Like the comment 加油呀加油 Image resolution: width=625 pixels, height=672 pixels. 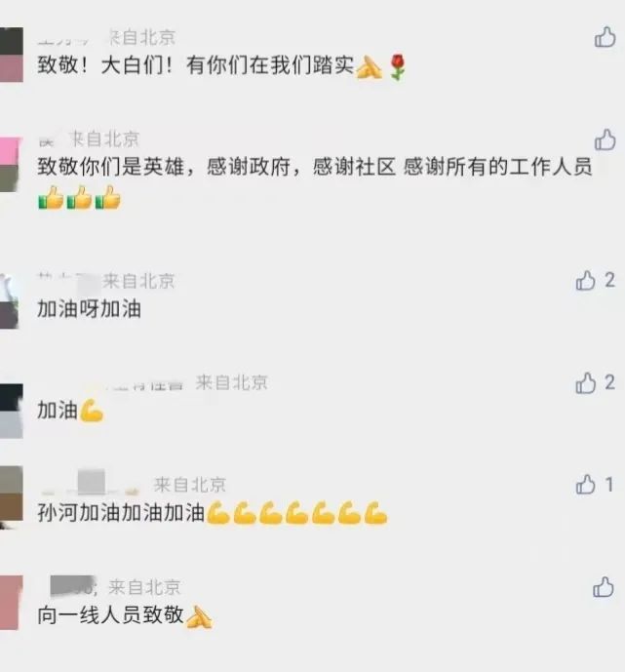pyautogui.click(x=586, y=281)
